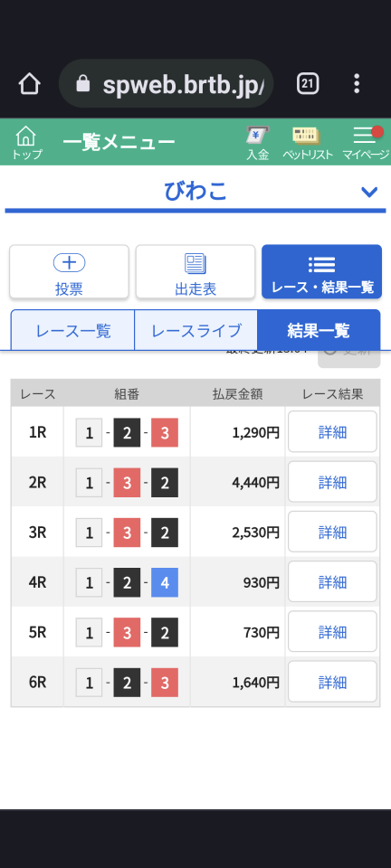Switch to the レースライブ tab
This screenshot has width=391, height=868.
[196, 331]
